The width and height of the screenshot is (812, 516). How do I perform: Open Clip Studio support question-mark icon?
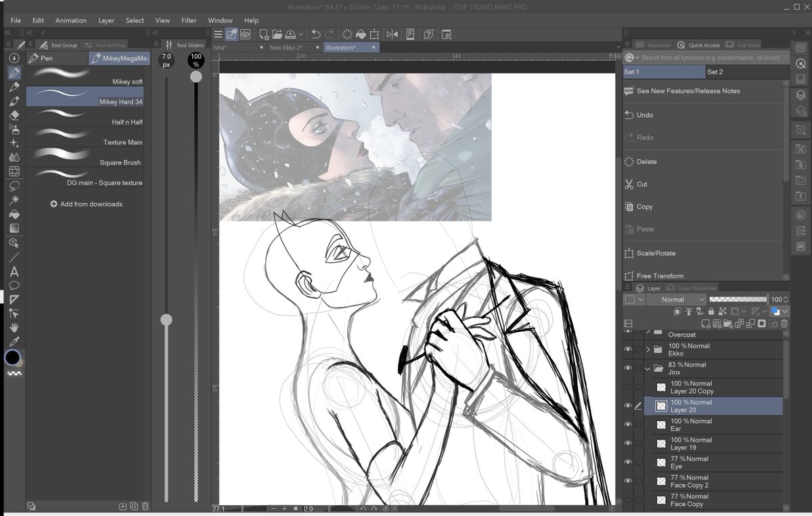coord(428,35)
